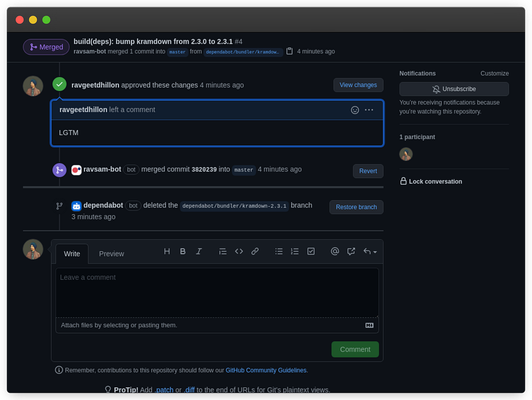Lock the conversation
This screenshot has height=400, width=532.
click(431, 182)
